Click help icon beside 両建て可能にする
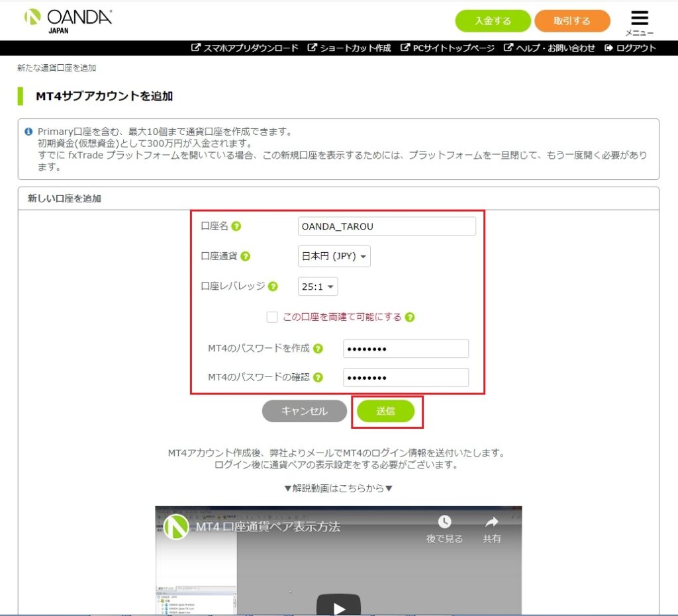The image size is (678, 616). (409, 317)
